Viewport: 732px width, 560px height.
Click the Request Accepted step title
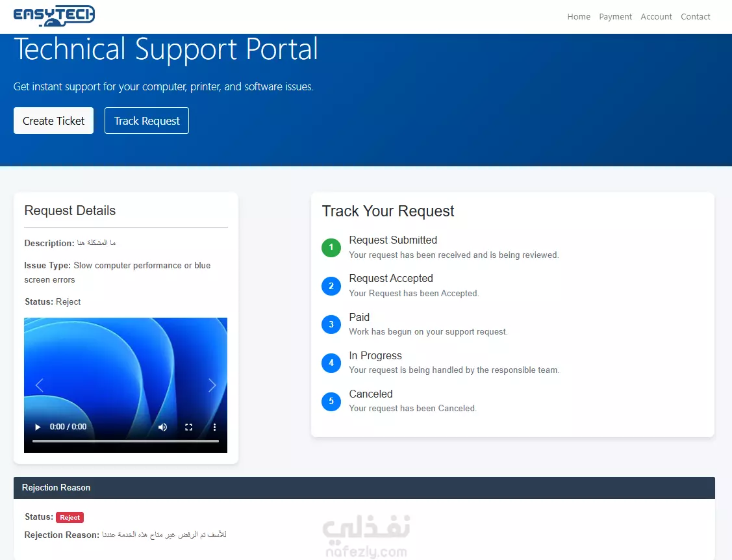click(x=391, y=278)
